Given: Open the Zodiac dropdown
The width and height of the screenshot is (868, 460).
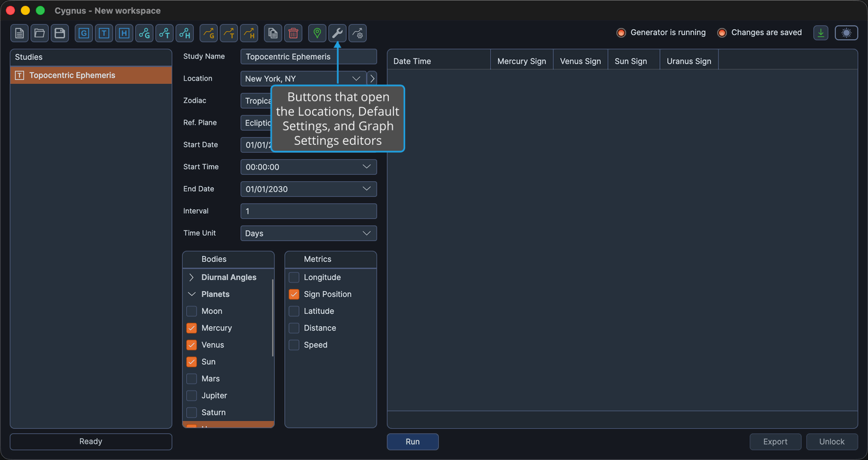Looking at the screenshot, I should coord(256,101).
